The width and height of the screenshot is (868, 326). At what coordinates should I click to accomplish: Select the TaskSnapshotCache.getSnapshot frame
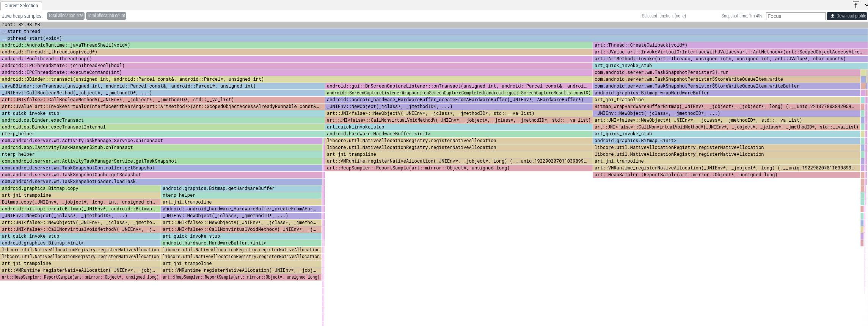[x=161, y=175]
